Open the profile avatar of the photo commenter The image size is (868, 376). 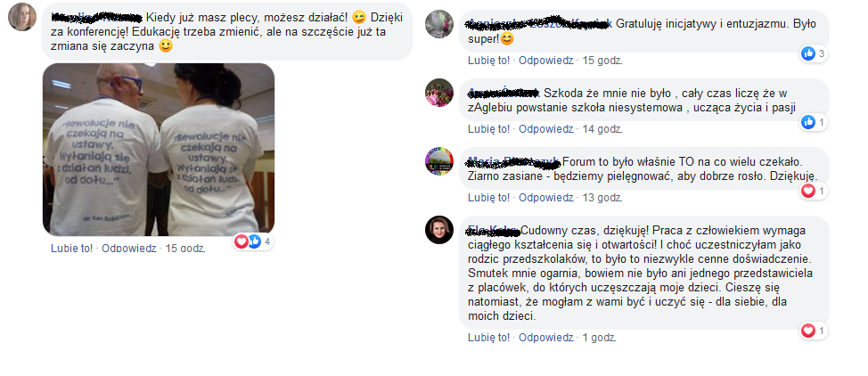click(22, 17)
